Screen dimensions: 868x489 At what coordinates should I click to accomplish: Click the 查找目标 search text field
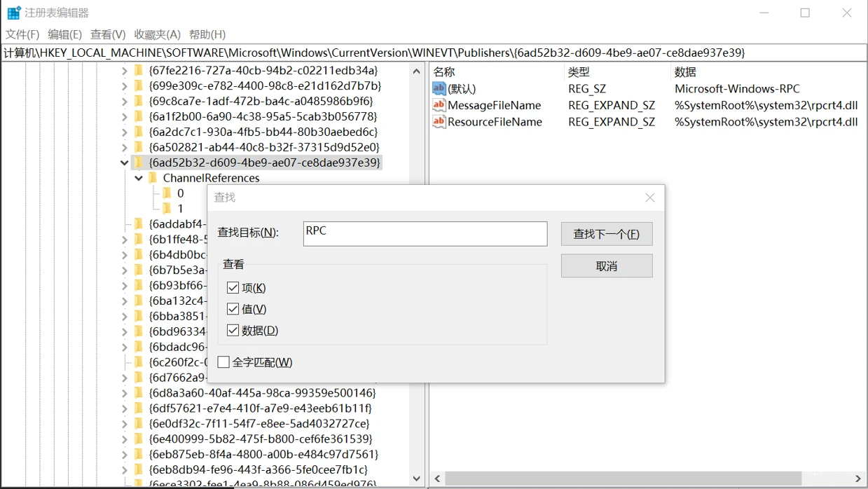pyautogui.click(x=425, y=234)
